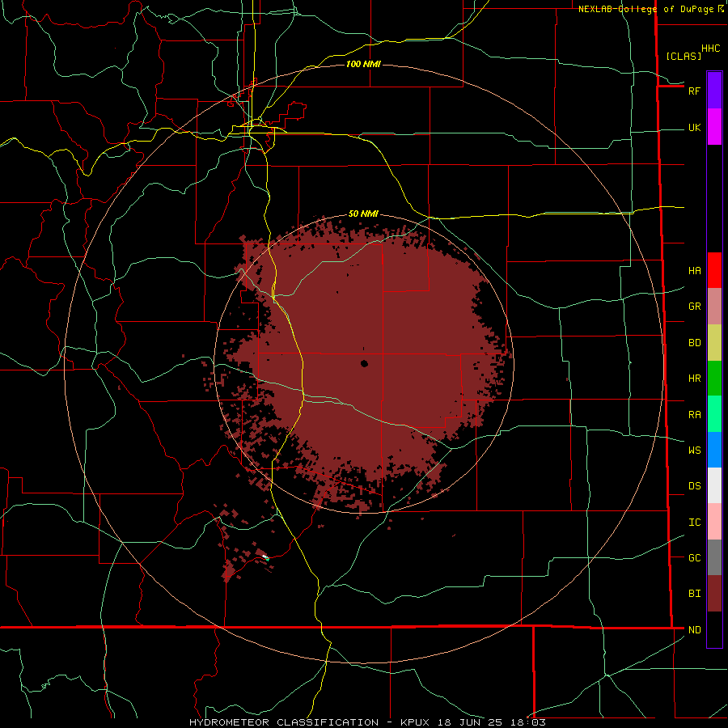Select the BD yellow legend swatch
Viewport: 728px width, 728px height.
pyautogui.click(x=714, y=342)
